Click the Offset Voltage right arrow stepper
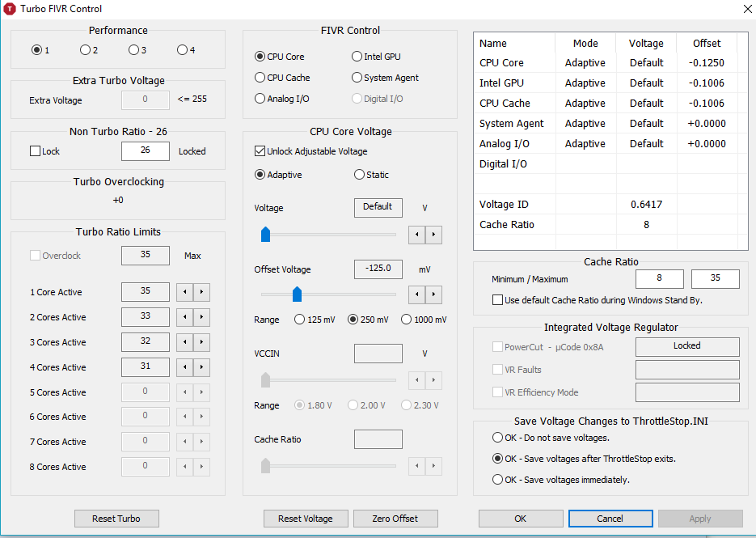Screen dimensions: 756x538 pos(434,294)
